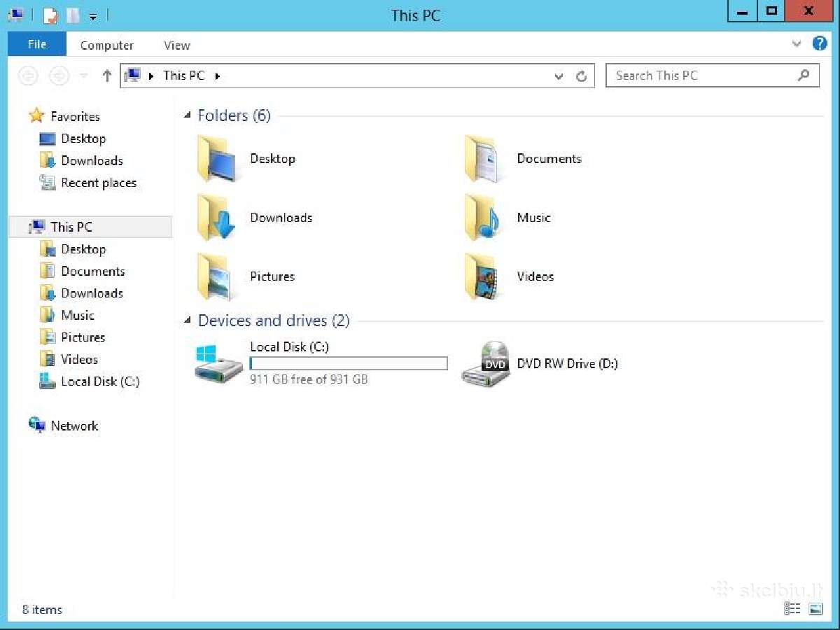Open the Customize Quick Access Toolbar dropdown
This screenshot has height=630, width=840.
click(93, 15)
